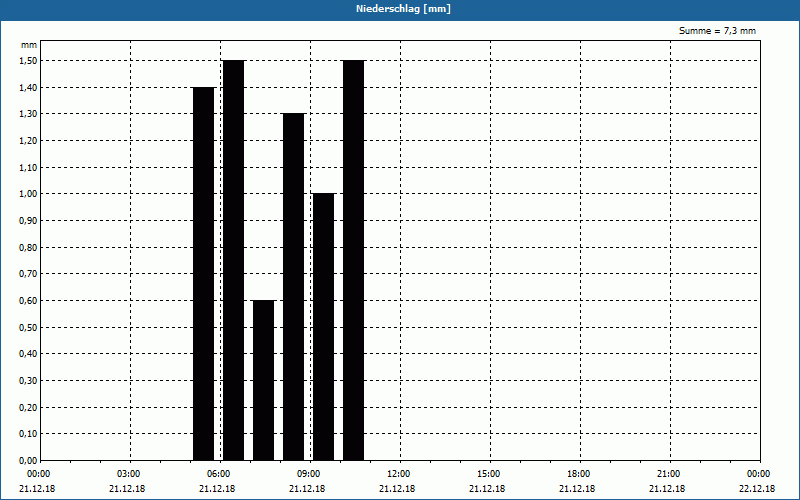Click the 0,10 y-axis label
This screenshot has height=500, width=800.
coord(28,434)
